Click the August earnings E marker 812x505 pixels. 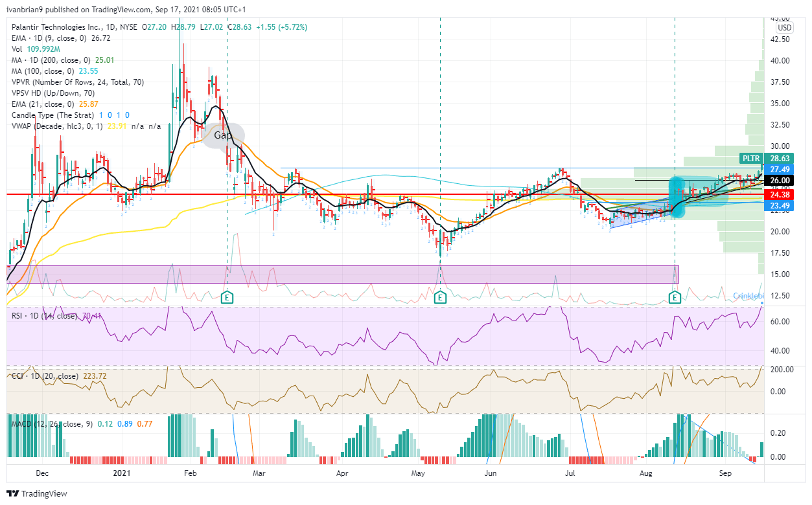click(x=675, y=297)
